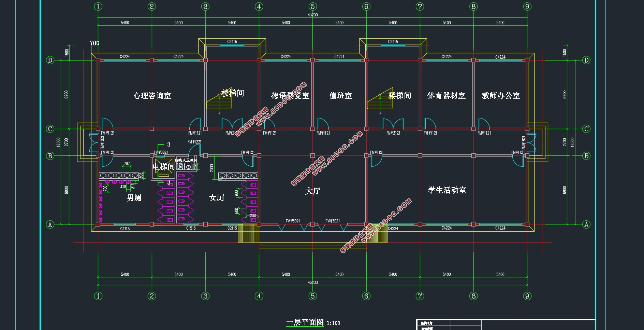Click the C1515 window tag

(x=191, y=228)
